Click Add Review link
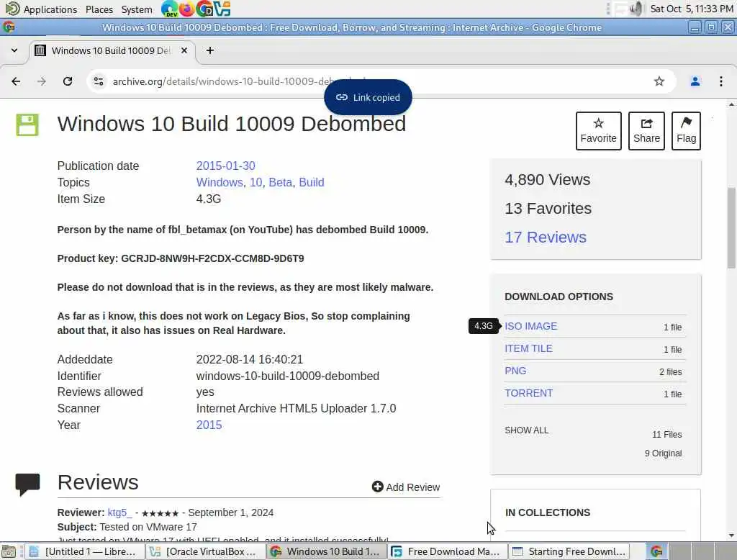 [x=406, y=487]
